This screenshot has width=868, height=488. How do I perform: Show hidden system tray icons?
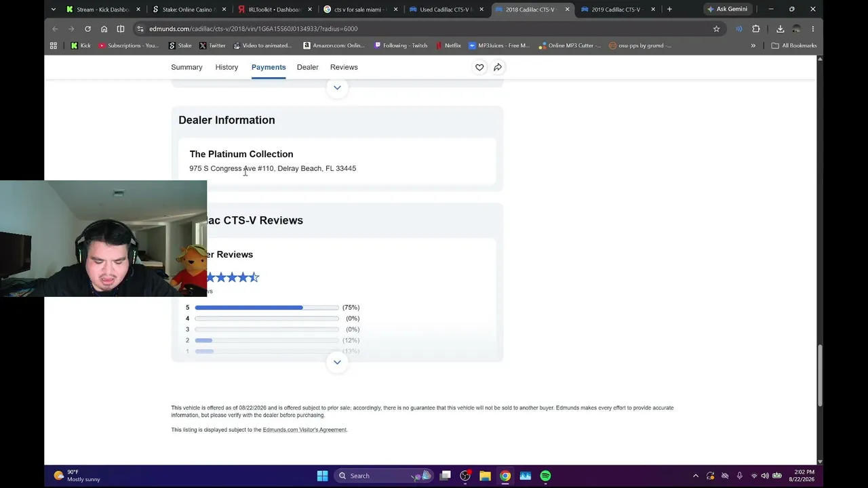pyautogui.click(x=695, y=476)
